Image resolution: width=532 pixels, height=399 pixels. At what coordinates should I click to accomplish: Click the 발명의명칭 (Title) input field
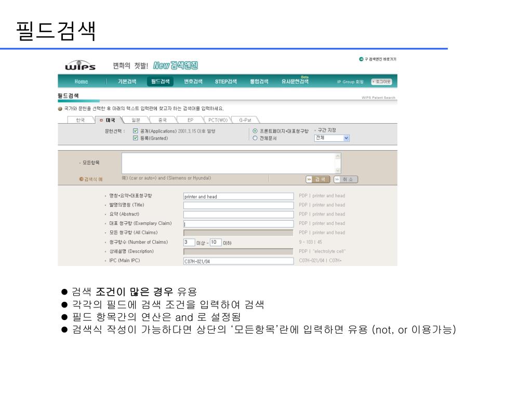(x=238, y=205)
